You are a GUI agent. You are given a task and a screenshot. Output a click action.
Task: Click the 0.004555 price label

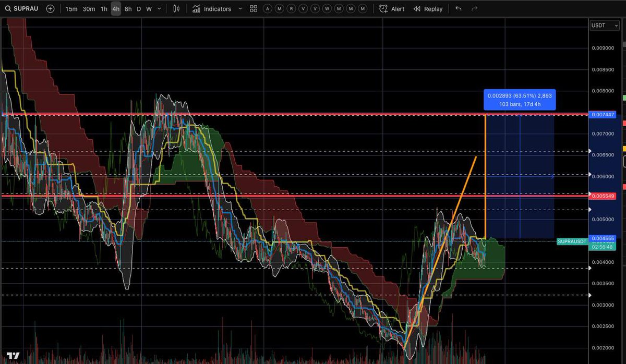(x=601, y=238)
